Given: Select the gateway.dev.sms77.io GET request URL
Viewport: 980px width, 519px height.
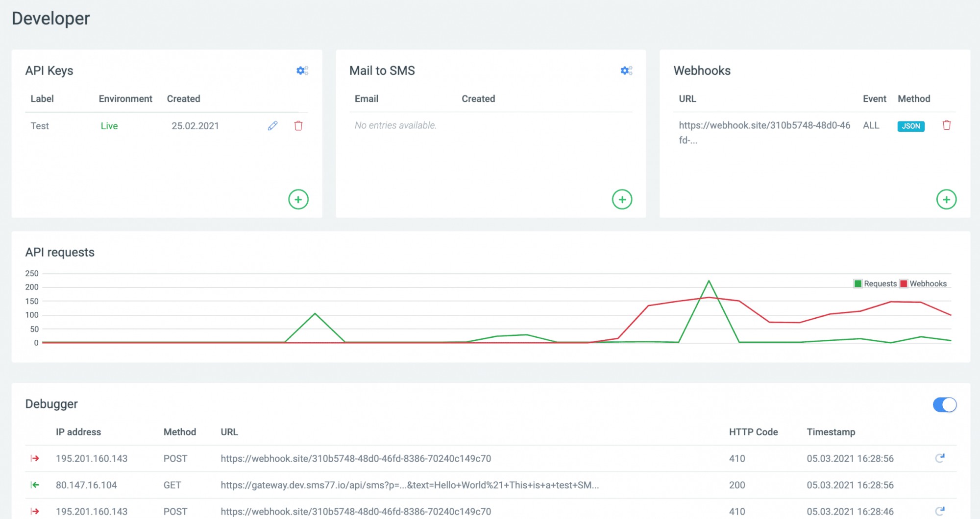Looking at the screenshot, I should click(x=409, y=485).
